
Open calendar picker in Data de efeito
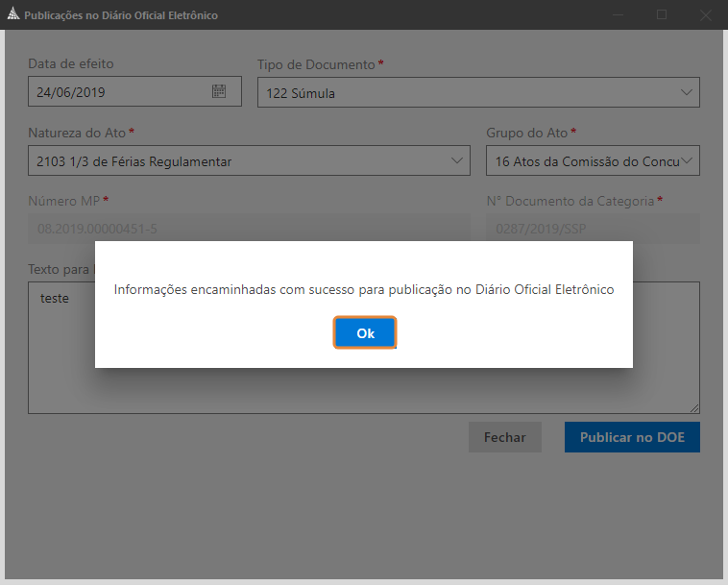219,91
